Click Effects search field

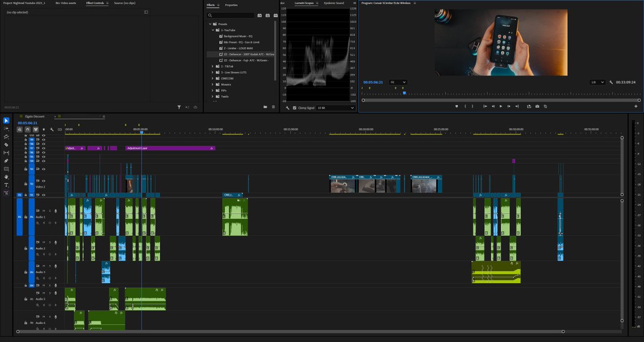(231, 16)
